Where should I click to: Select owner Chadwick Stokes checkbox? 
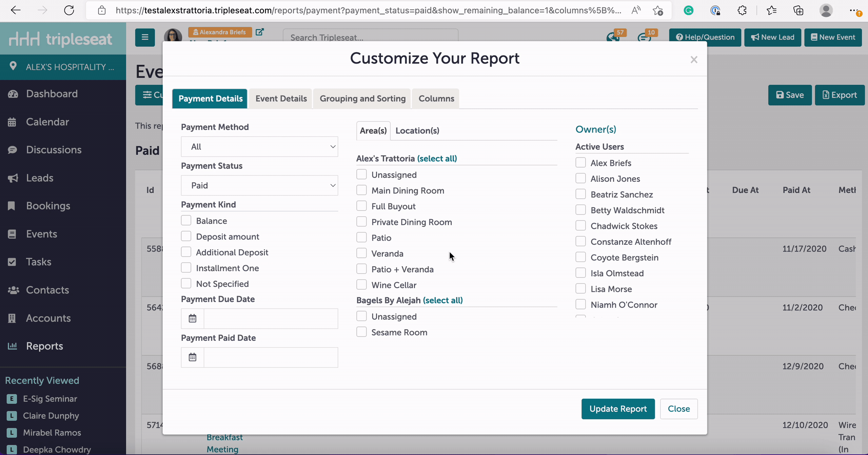(580, 226)
